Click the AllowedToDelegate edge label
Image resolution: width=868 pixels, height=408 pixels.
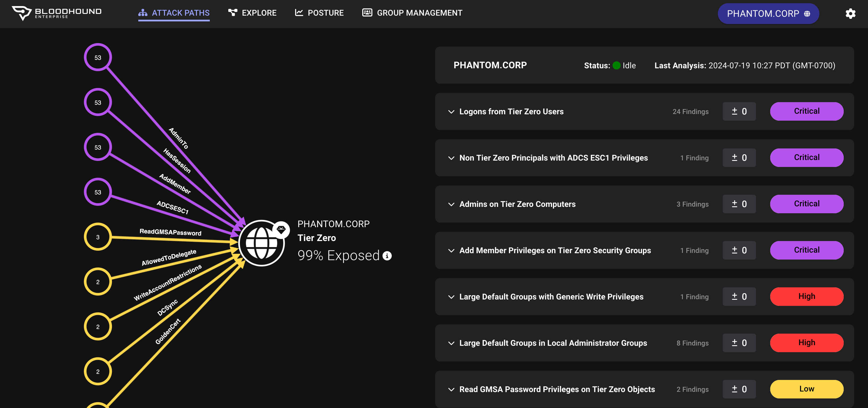pos(169,258)
